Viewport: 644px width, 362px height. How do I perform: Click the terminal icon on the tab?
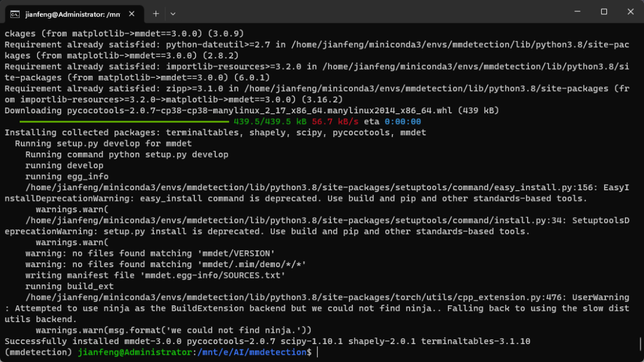(x=15, y=13)
